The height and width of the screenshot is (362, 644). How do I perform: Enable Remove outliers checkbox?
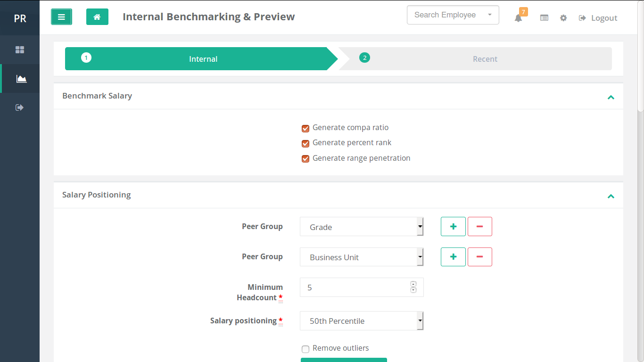pos(305,349)
